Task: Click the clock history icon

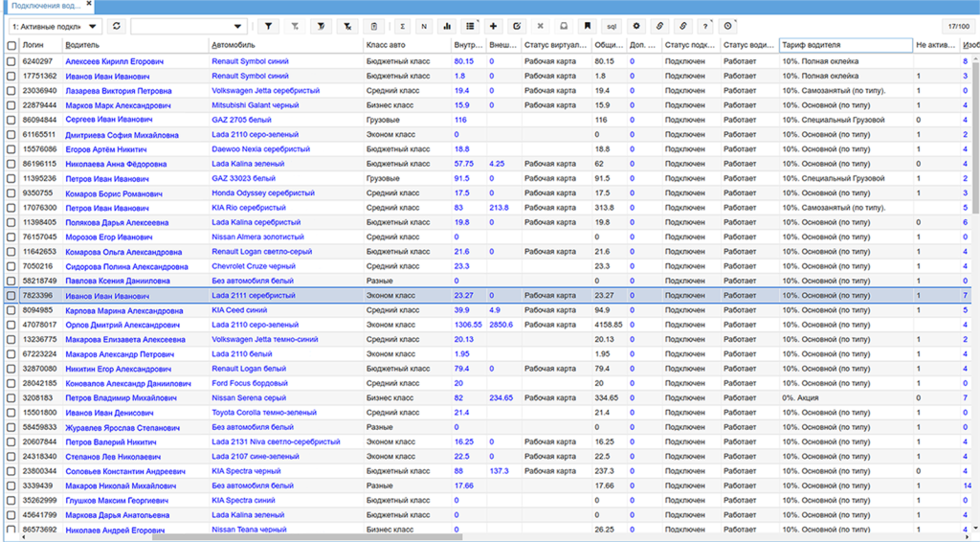Action: click(x=728, y=26)
